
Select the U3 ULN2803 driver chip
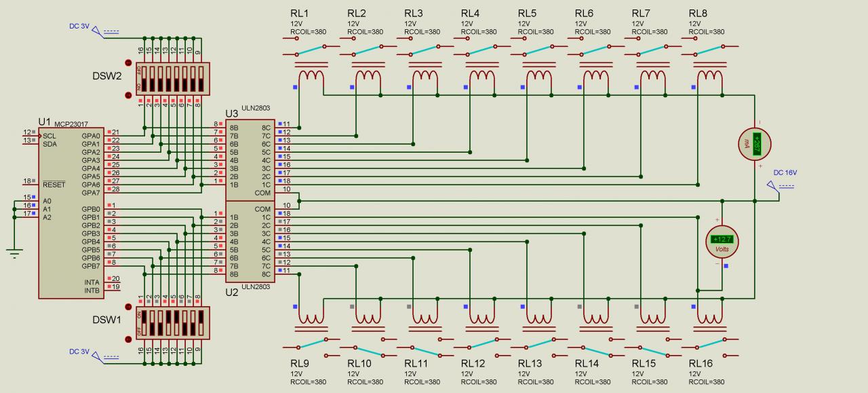pyautogui.click(x=250, y=160)
